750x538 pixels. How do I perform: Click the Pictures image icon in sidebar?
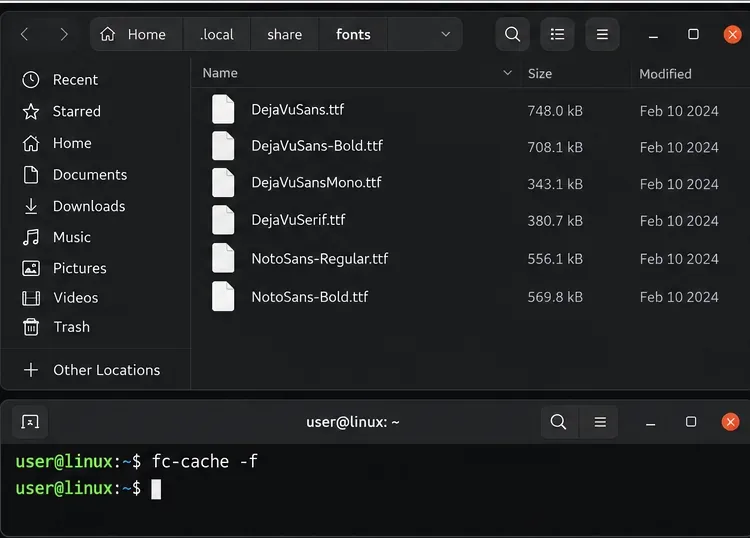click(31, 268)
